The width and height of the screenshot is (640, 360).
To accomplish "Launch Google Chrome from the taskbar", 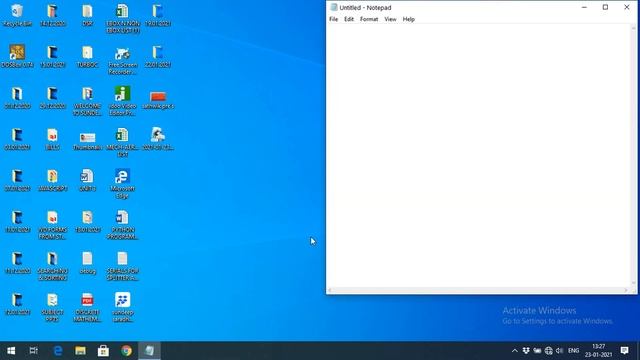I will pyautogui.click(x=127, y=351).
